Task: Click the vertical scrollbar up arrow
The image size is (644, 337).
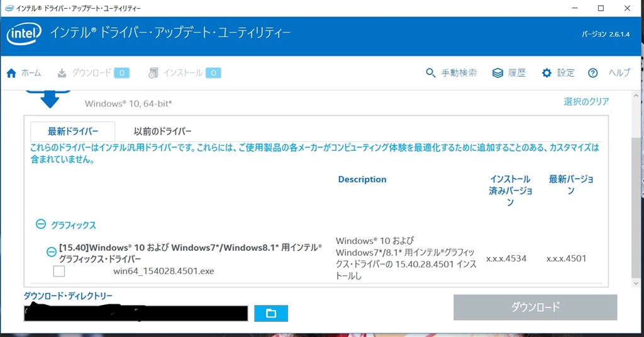Action: tap(636, 96)
